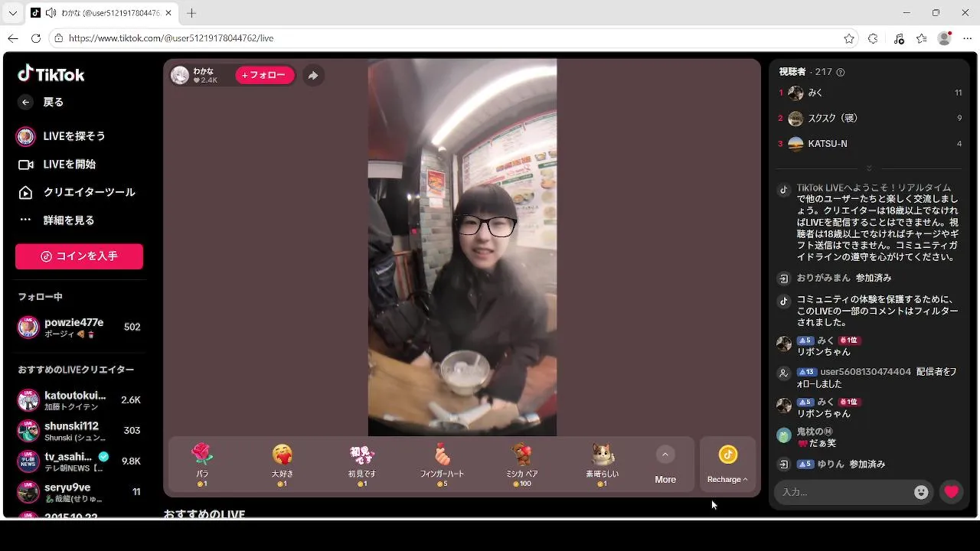980x551 pixels.
Task: Open tv_asahi recommended LIVE creator
Action: click(x=79, y=461)
